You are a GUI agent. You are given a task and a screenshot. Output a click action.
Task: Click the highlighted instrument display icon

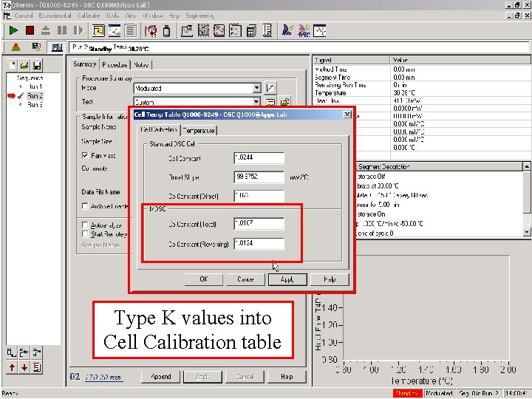point(56,47)
